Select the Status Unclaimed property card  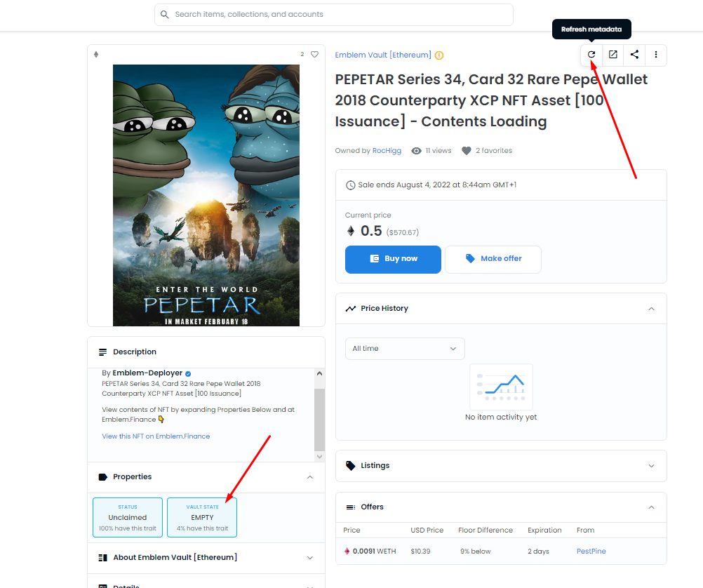point(128,517)
